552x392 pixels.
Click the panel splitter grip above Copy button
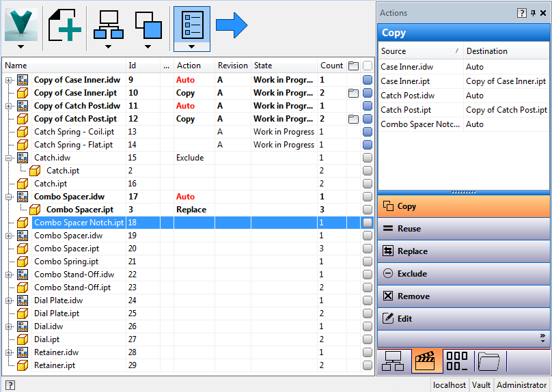pos(464,193)
